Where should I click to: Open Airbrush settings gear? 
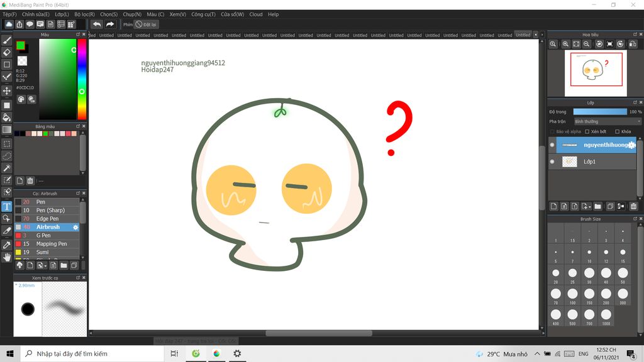click(x=75, y=227)
